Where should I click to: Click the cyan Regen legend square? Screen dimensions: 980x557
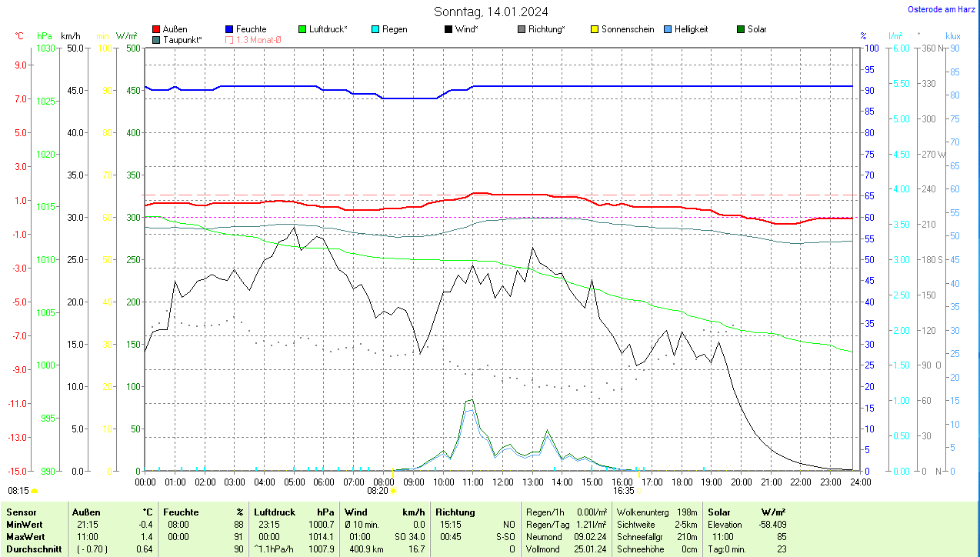375,29
